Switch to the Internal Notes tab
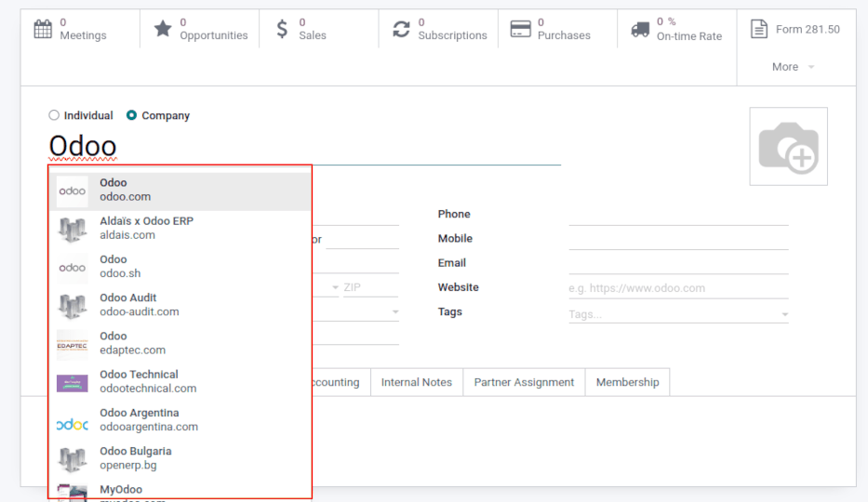The image size is (868, 502). coord(416,382)
